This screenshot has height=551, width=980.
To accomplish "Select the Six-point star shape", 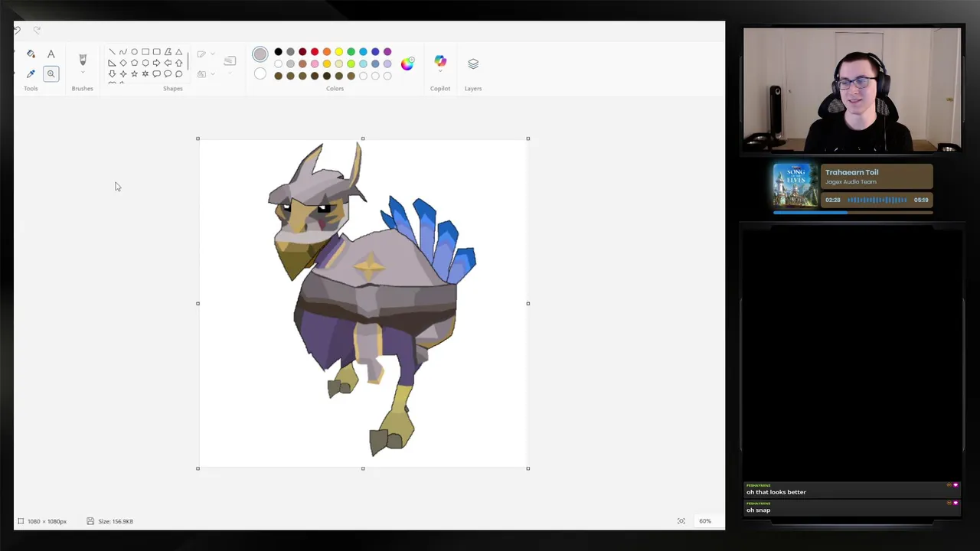I will (145, 74).
